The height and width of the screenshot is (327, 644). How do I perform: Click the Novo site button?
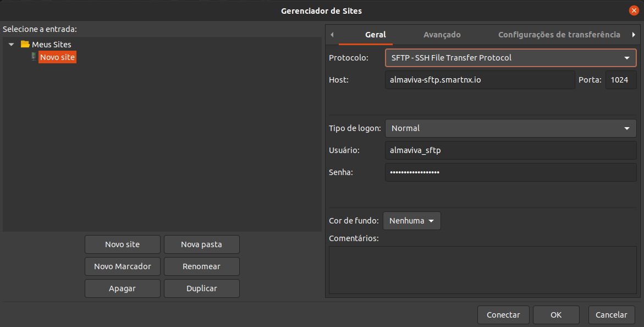[x=123, y=244]
